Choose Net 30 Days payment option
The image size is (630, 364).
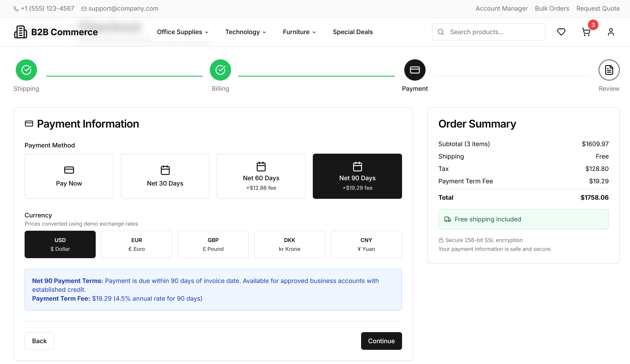[165, 176]
